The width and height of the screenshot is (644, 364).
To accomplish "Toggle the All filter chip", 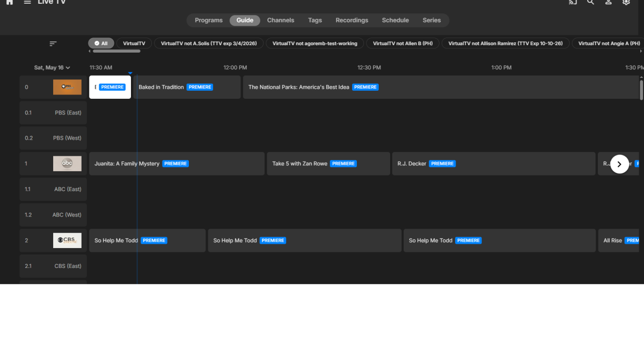I will [x=101, y=43].
